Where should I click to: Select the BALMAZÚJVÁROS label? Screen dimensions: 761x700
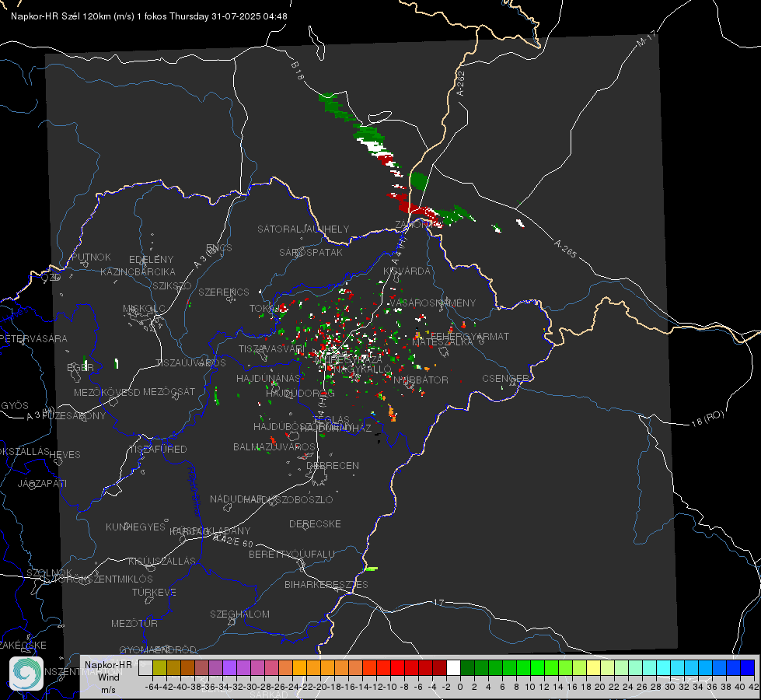tap(274, 446)
